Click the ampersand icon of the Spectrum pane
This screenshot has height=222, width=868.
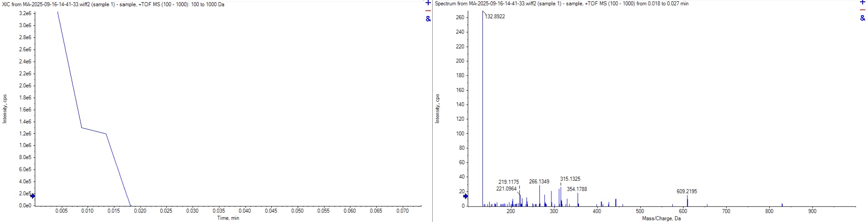tap(863, 18)
